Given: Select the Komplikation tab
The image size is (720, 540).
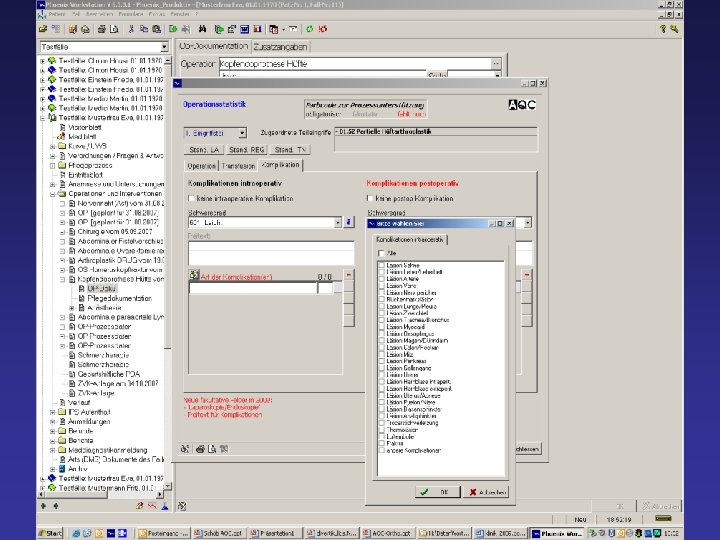Looking at the screenshot, I should (x=281, y=165).
